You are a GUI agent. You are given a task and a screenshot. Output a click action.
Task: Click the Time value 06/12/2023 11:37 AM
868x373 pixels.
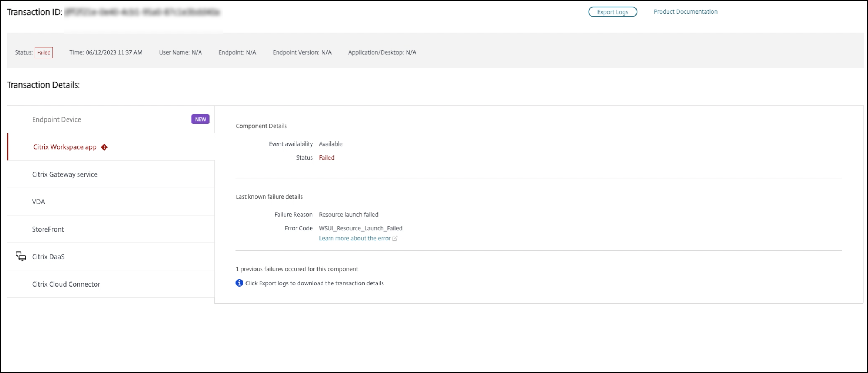point(114,52)
